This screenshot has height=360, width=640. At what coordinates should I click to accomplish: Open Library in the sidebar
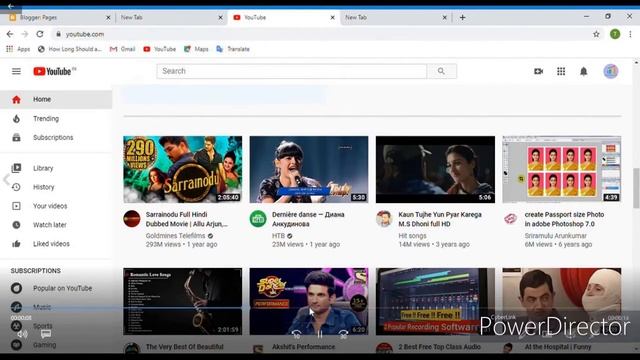click(x=56, y=168)
